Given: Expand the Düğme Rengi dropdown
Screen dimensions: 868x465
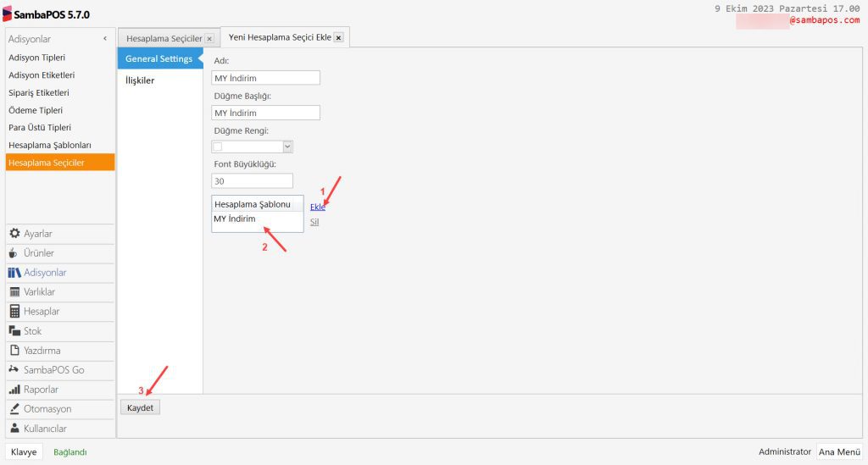Looking at the screenshot, I should click(287, 147).
